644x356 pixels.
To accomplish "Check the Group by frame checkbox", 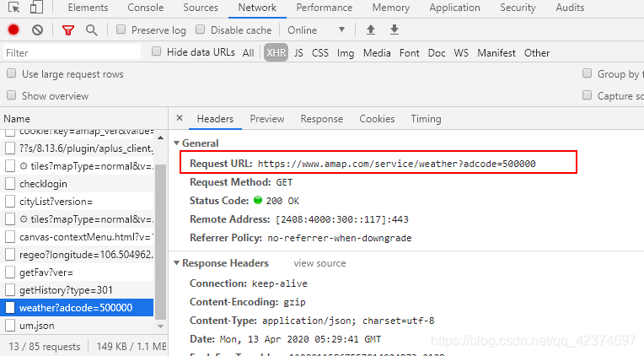I will pos(588,73).
